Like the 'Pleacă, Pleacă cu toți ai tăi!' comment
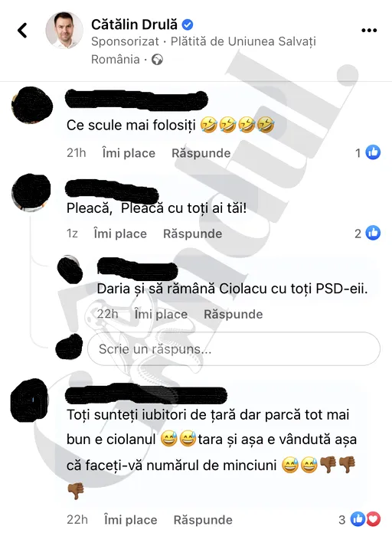The width and height of the screenshot is (392, 536). (120, 234)
